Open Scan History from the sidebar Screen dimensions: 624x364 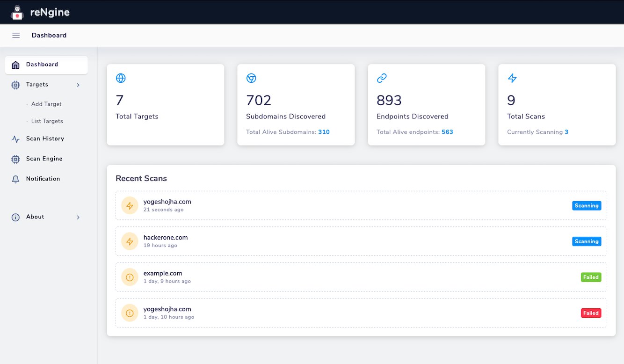point(46,139)
